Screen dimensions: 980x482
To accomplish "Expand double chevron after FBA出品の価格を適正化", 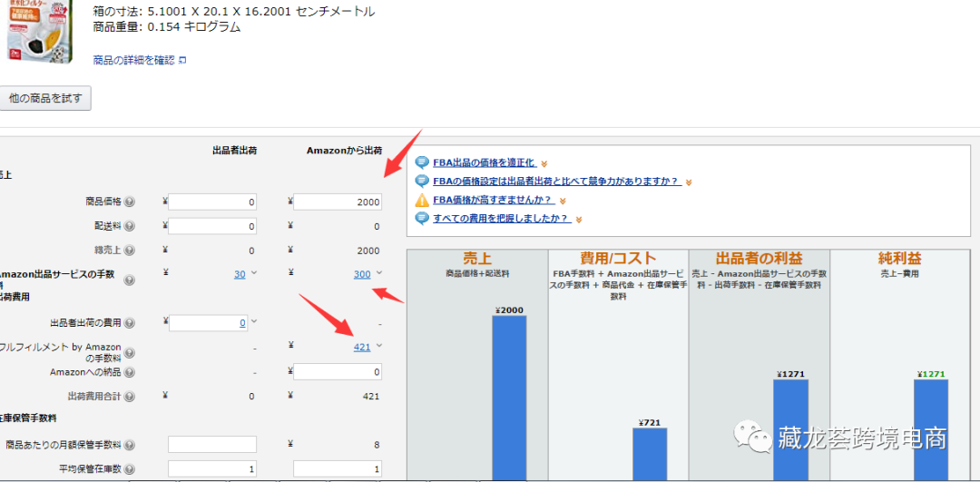I will pyautogui.click(x=544, y=163).
